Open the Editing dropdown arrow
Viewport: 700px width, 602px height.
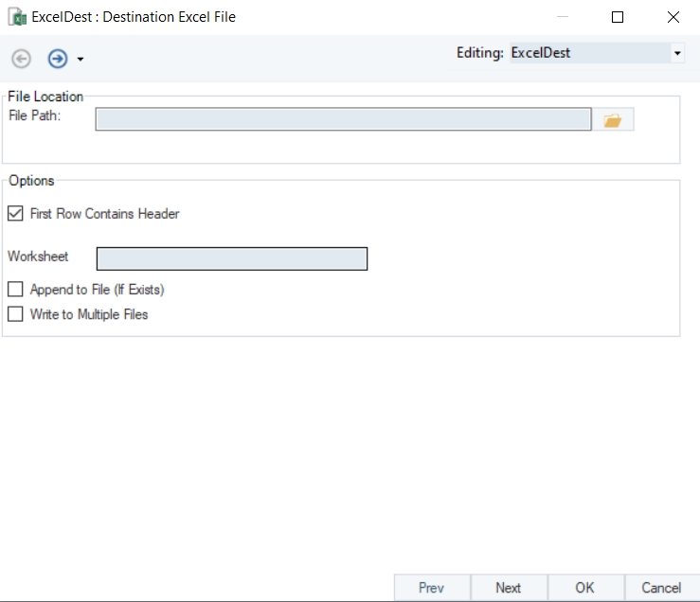pos(677,54)
